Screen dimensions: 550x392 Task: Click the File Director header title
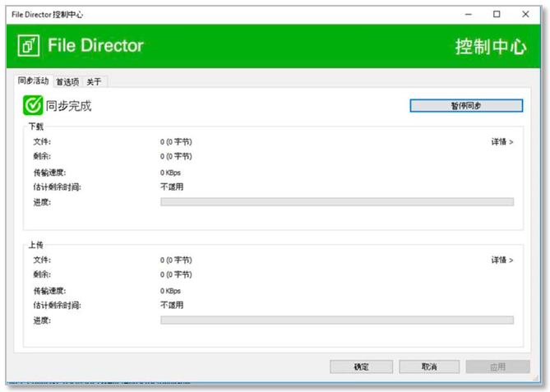(95, 45)
